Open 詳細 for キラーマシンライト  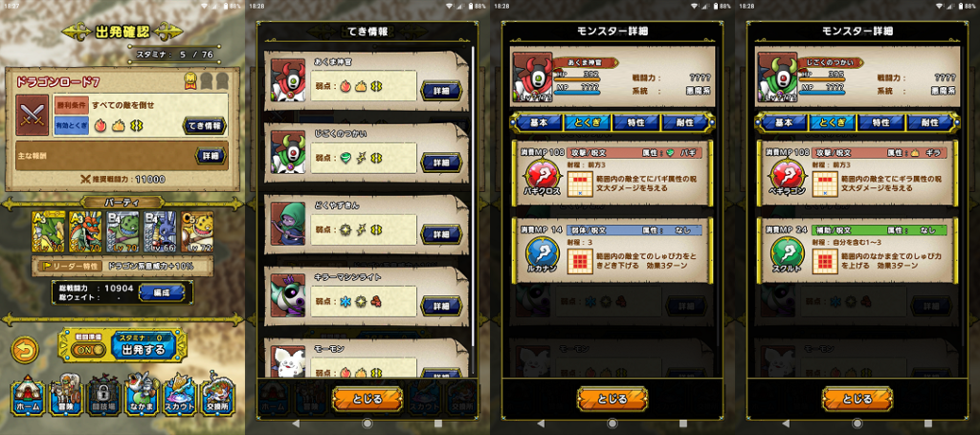click(x=441, y=306)
